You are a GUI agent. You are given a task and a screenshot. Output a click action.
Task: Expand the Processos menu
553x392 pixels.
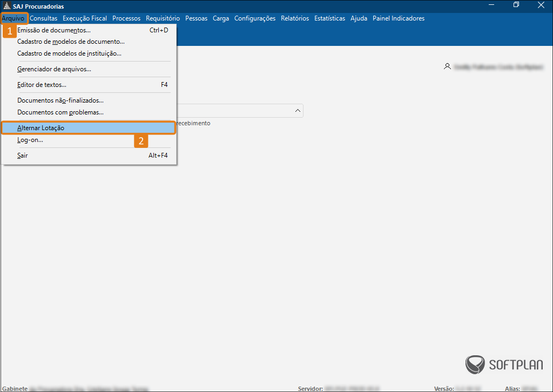(x=126, y=18)
